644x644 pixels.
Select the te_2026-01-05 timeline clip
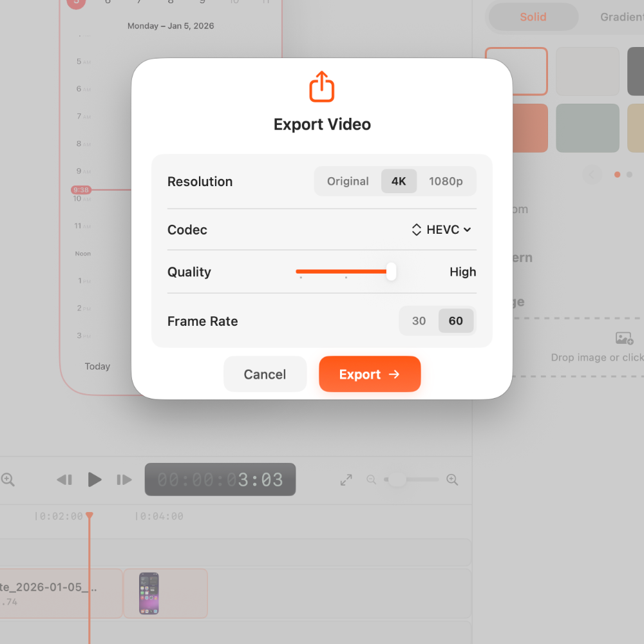[x=61, y=593]
